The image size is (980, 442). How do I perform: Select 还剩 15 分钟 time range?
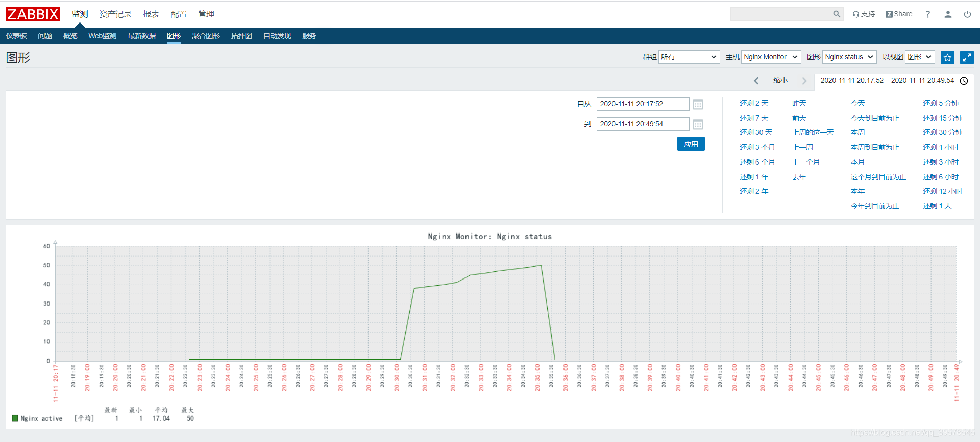943,118
